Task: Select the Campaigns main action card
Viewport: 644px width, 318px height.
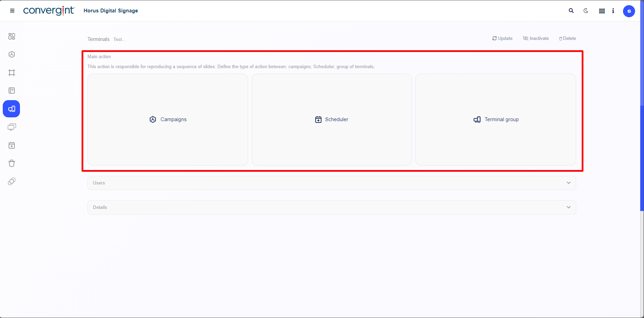Action: (x=168, y=119)
